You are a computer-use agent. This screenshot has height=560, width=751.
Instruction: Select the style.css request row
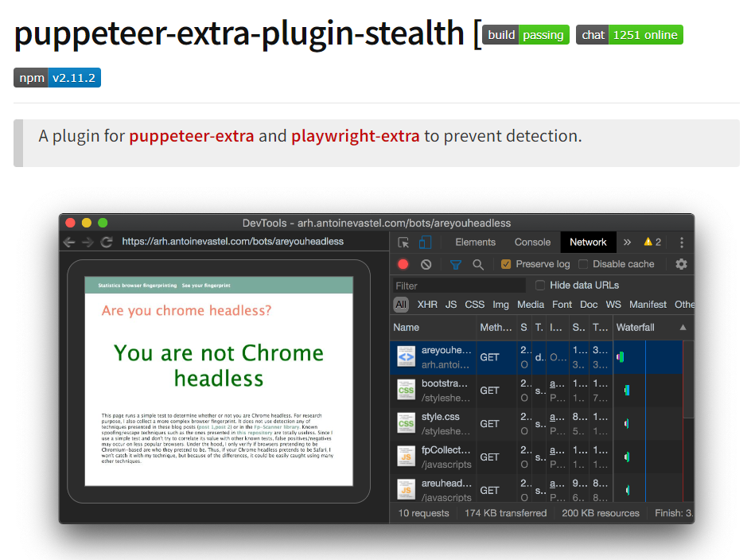click(536, 424)
